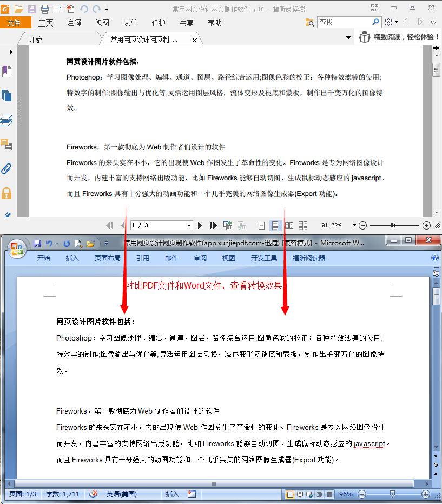Click Word 96% zoom level button
This screenshot has width=442, height=504.
[346, 494]
